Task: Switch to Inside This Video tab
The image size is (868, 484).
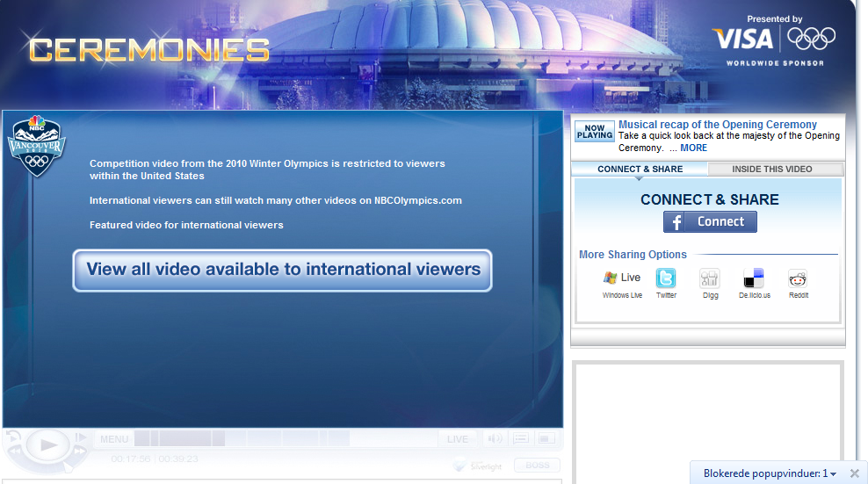Action: coord(771,169)
